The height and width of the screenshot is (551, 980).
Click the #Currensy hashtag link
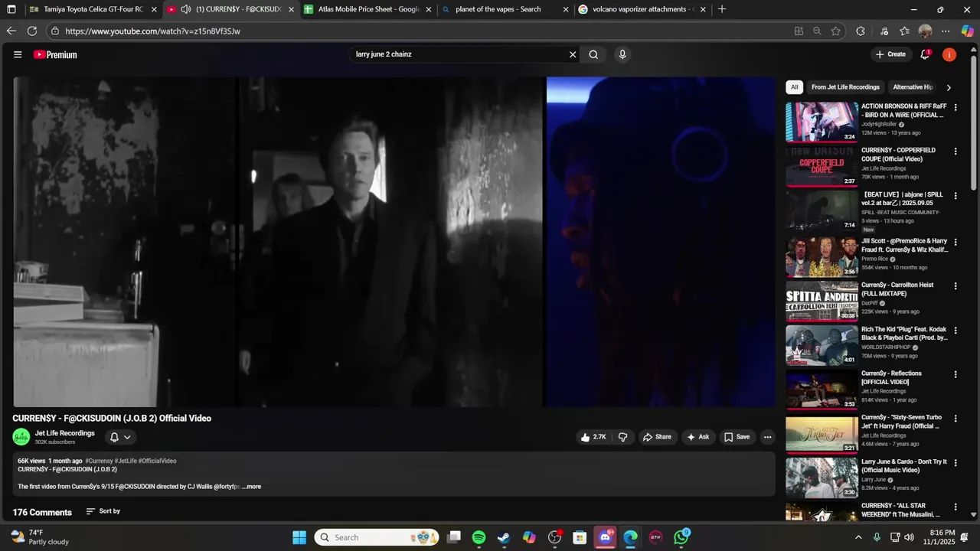99,461
